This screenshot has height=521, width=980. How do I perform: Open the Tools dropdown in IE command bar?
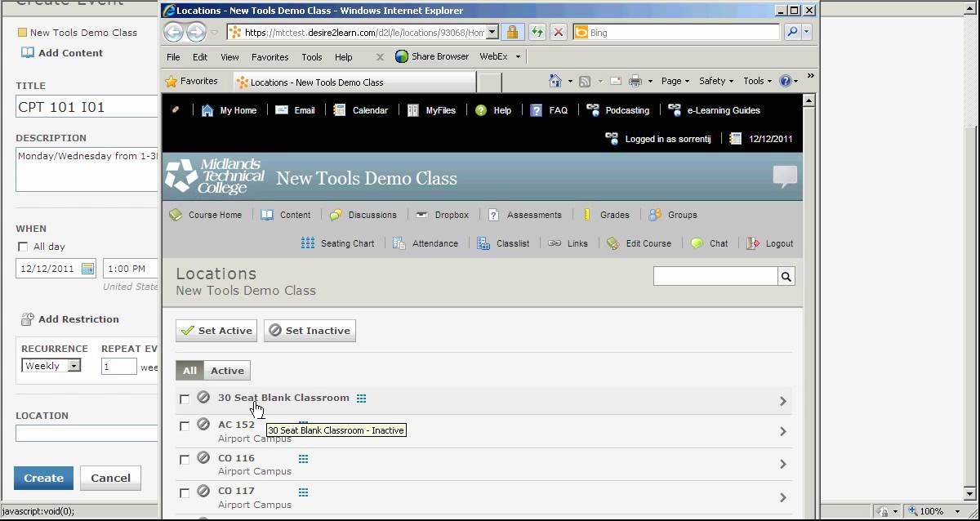point(757,81)
